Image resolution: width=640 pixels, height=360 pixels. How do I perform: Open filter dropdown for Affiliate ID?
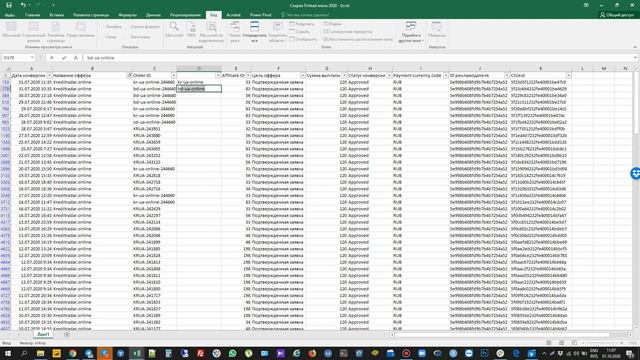click(248, 76)
